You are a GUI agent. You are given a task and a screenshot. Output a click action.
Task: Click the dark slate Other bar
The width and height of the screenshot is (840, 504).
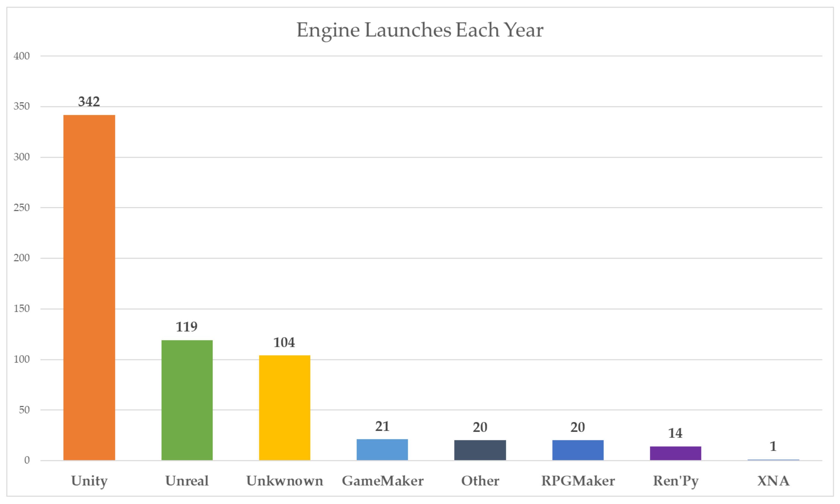(x=480, y=450)
